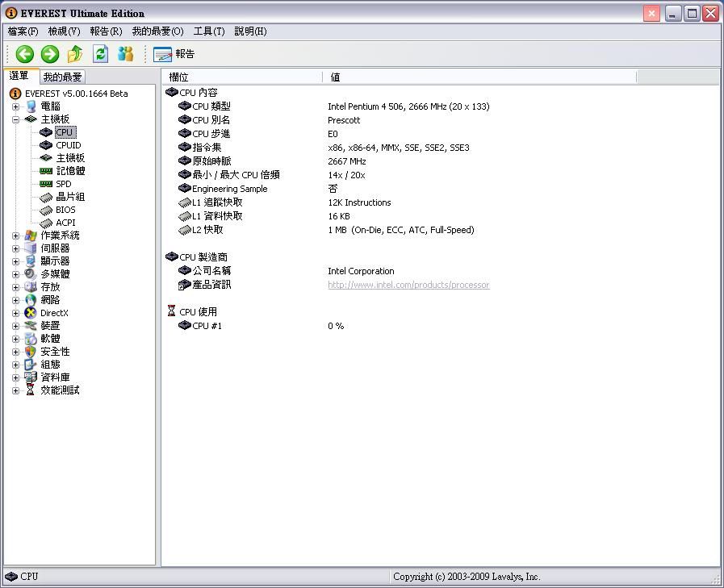Click the 網路 globe icon
This screenshot has height=588, width=724.
pos(31,300)
